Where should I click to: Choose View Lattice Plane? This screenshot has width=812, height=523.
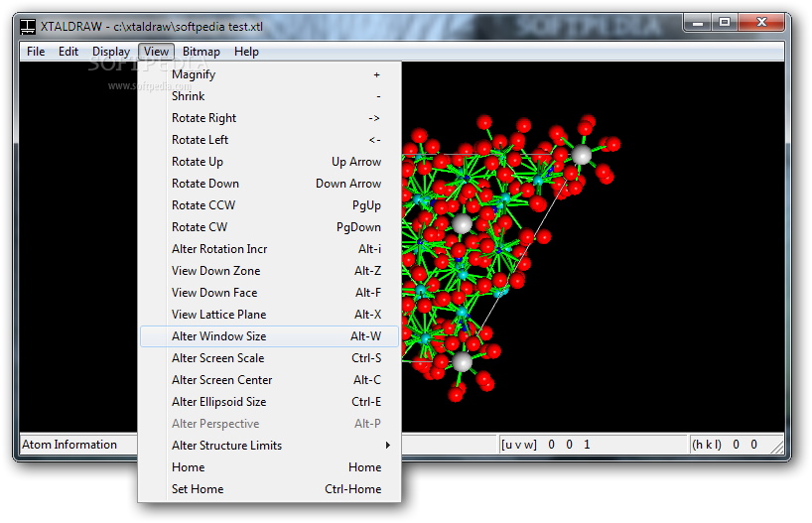pos(269,315)
